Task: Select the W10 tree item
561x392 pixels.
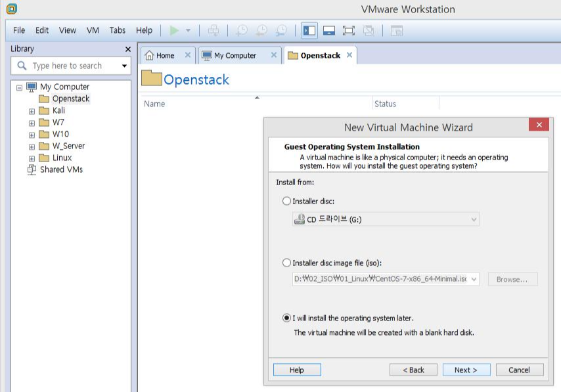Action: pos(60,134)
